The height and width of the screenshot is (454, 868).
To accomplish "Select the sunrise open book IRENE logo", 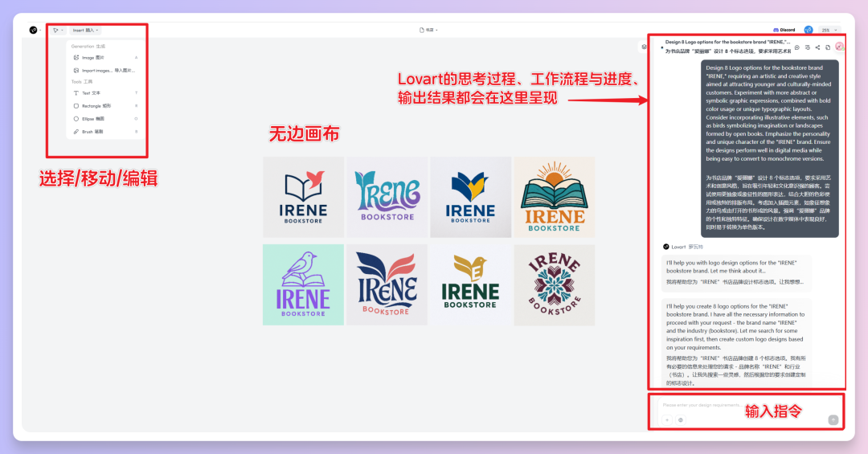I will pos(554,197).
